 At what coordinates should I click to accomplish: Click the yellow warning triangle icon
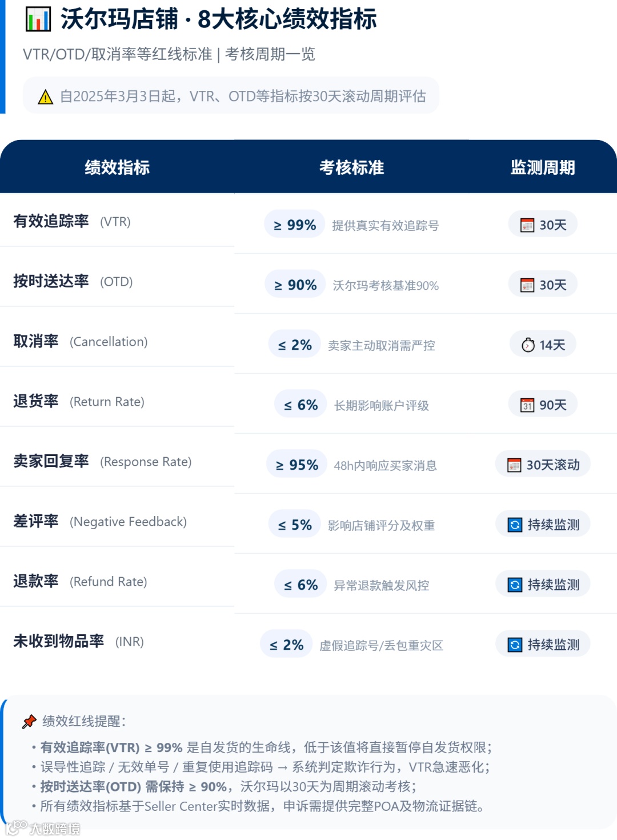tap(46, 97)
